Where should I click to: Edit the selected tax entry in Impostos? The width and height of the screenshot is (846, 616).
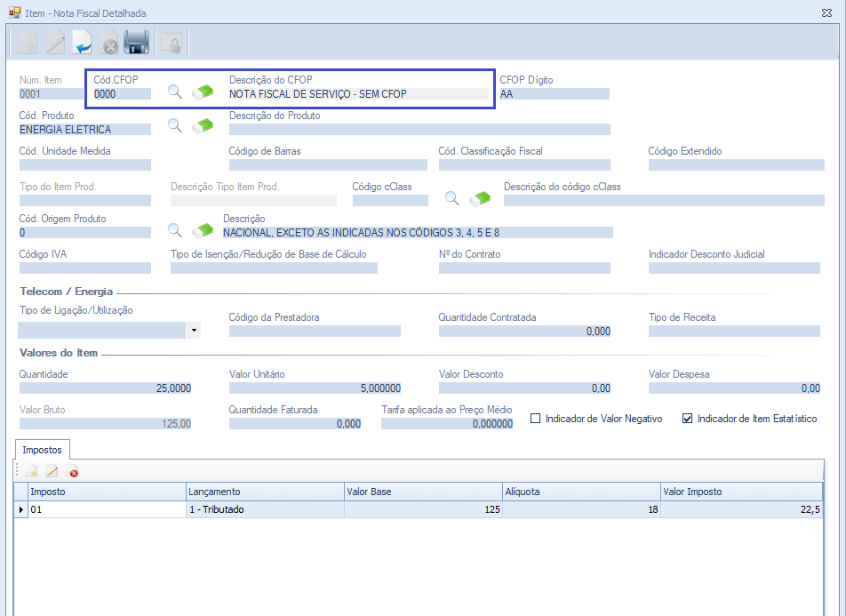tap(52, 472)
